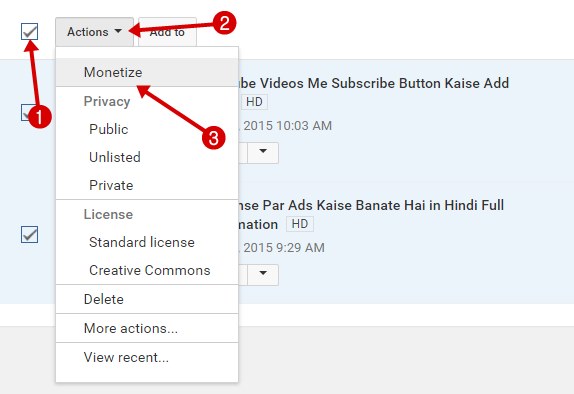This screenshot has height=394, width=574.
Task: Click the Privacy section header
Action: (107, 101)
